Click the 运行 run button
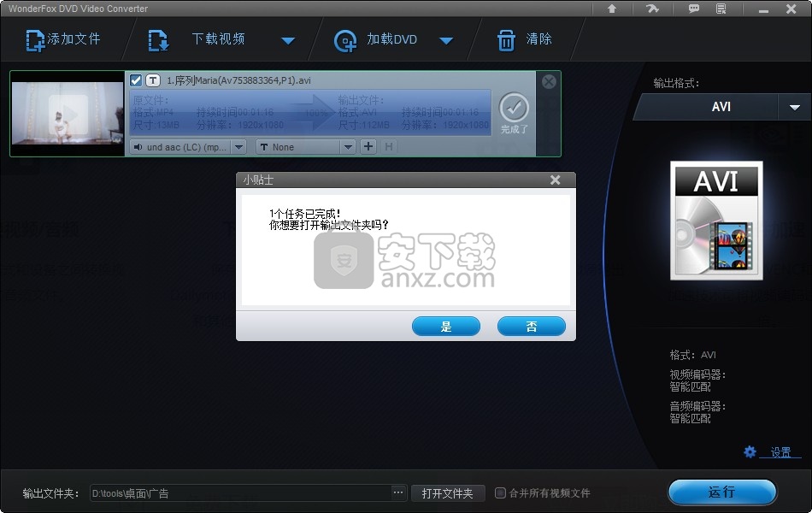Image resolution: width=812 pixels, height=513 pixels. coord(722,492)
